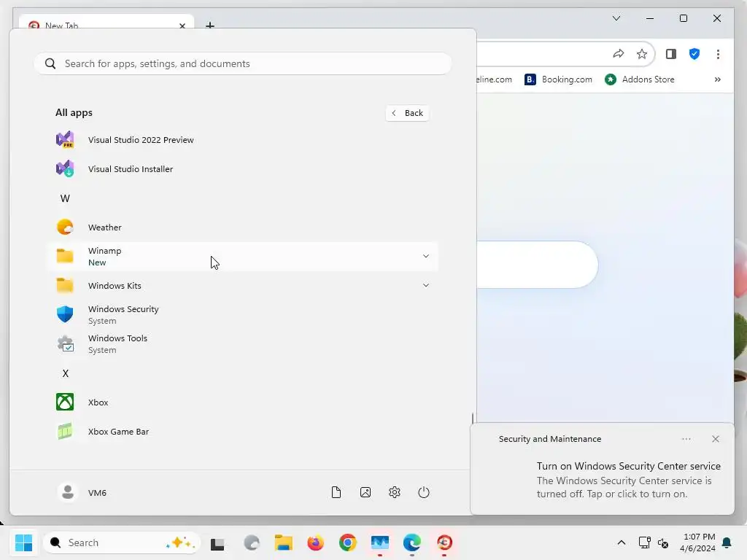
Task: Expand the Windows Kits folder chevron
Action: click(x=426, y=285)
